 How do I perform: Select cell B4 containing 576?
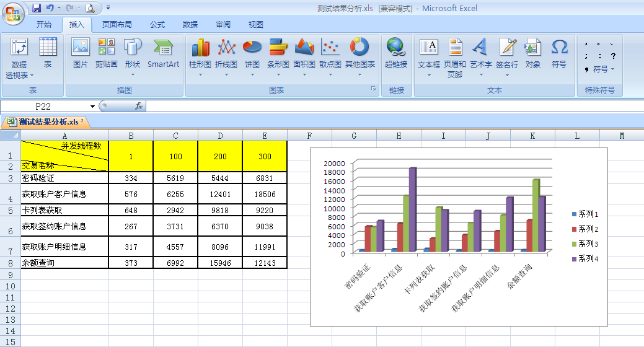(131, 194)
